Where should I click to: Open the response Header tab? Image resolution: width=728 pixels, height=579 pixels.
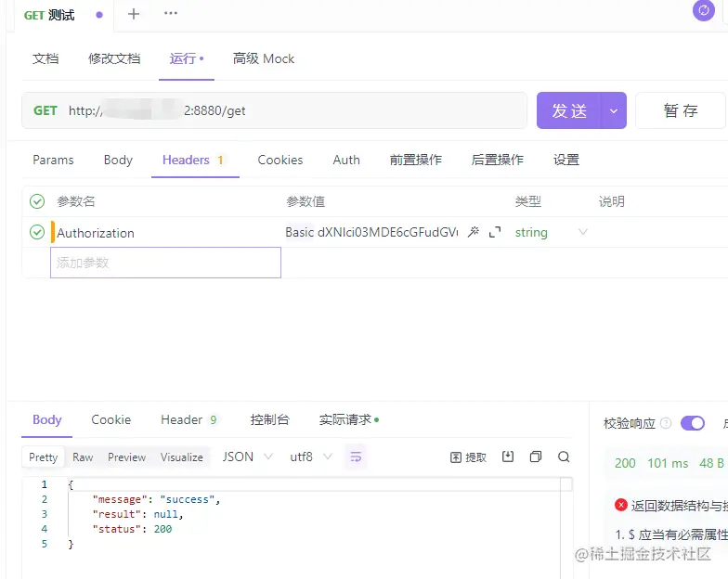[x=188, y=419]
